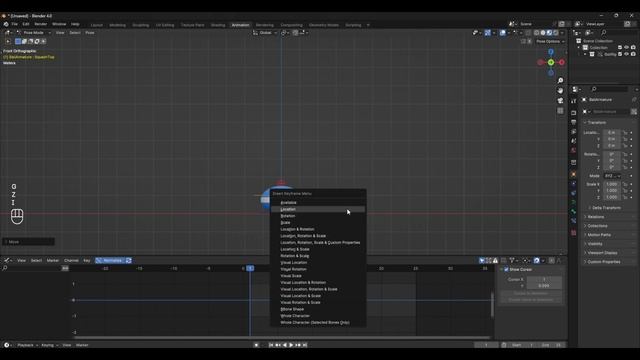This screenshot has height=360, width=640.
Task: Open the Render menu
Action: [41, 24]
